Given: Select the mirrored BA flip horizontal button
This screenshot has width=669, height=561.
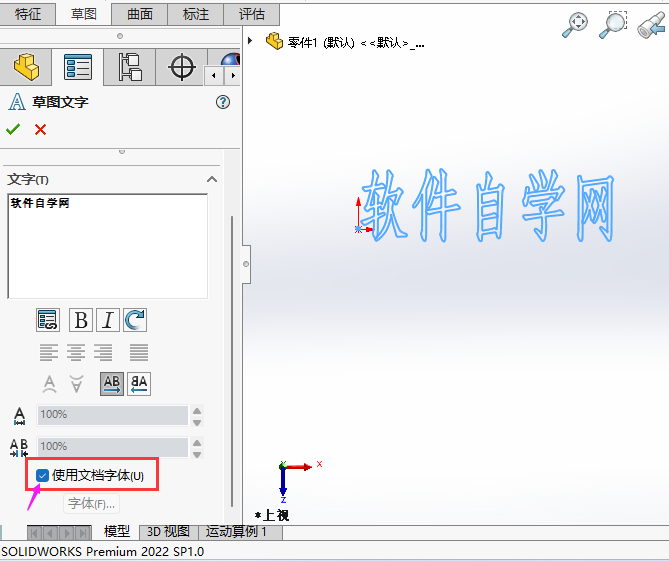Looking at the screenshot, I should click(139, 384).
